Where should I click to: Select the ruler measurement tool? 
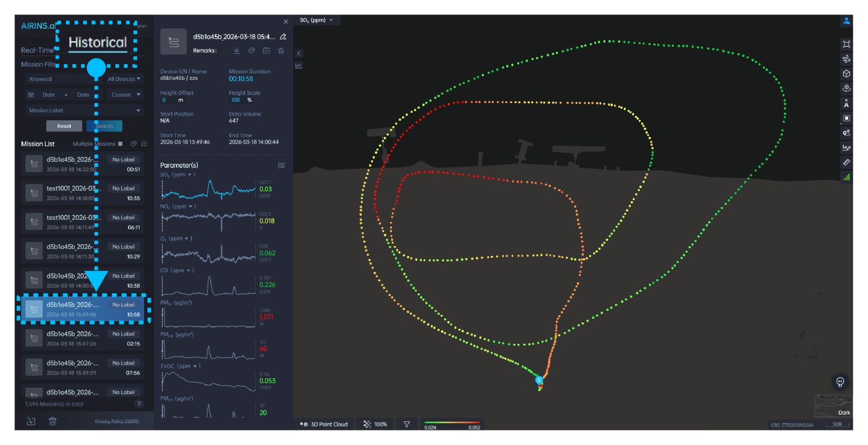coord(847,162)
